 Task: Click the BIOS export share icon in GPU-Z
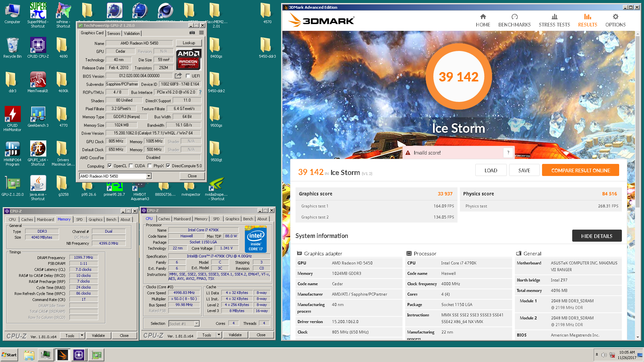pos(178,76)
